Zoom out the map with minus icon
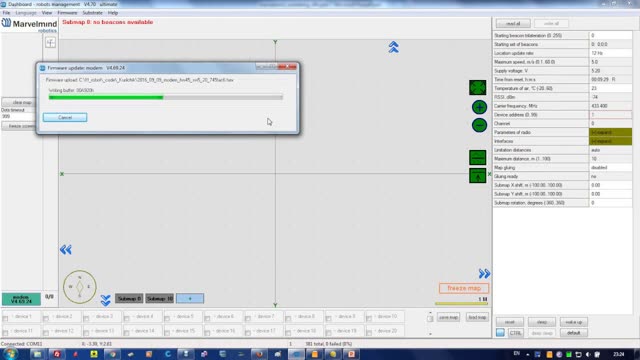This screenshot has height=360, width=640. tap(479, 125)
